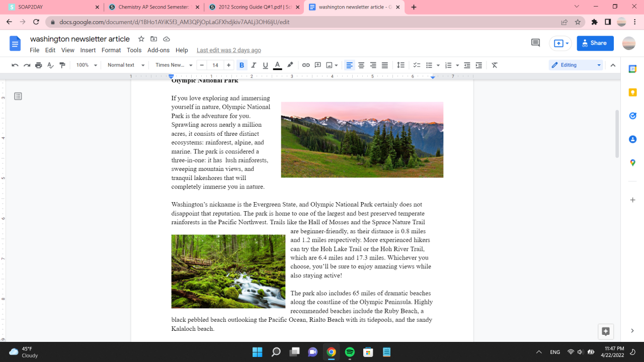Click the text color button
Image resolution: width=644 pixels, height=362 pixels.
click(x=277, y=65)
